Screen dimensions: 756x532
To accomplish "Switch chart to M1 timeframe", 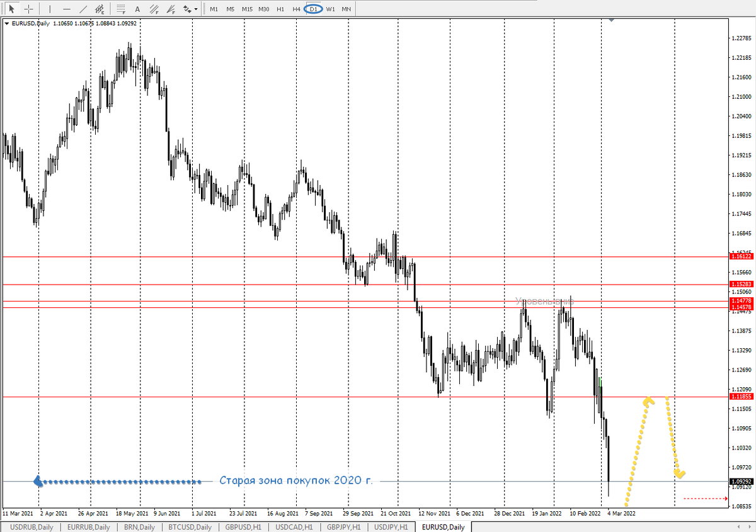I will pos(214,9).
